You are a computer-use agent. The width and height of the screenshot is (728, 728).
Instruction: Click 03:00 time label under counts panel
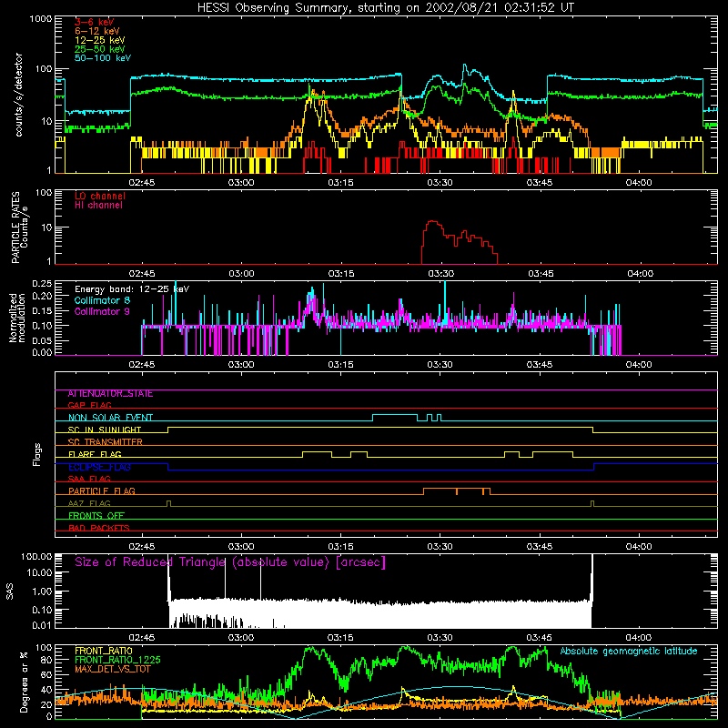(x=241, y=183)
